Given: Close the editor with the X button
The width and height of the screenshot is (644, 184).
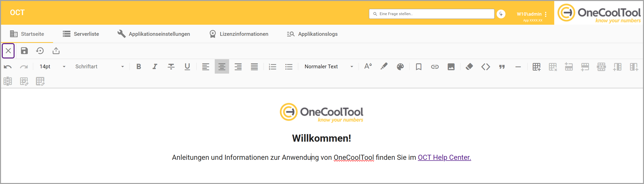Looking at the screenshot, I should pos(8,51).
